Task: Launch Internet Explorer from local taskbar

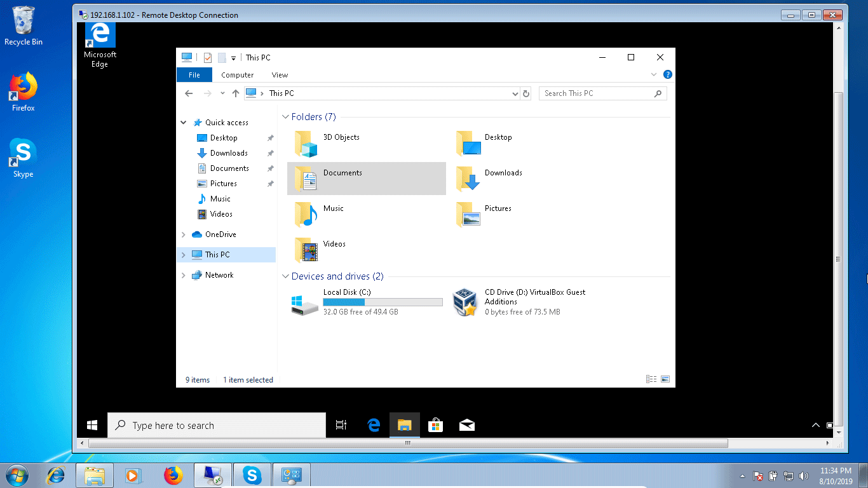Action: tap(56, 475)
